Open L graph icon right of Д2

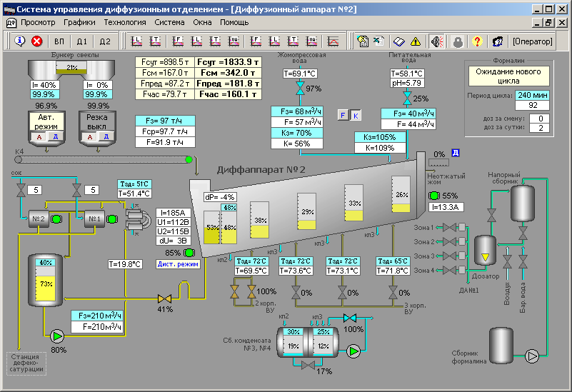(x=136, y=41)
